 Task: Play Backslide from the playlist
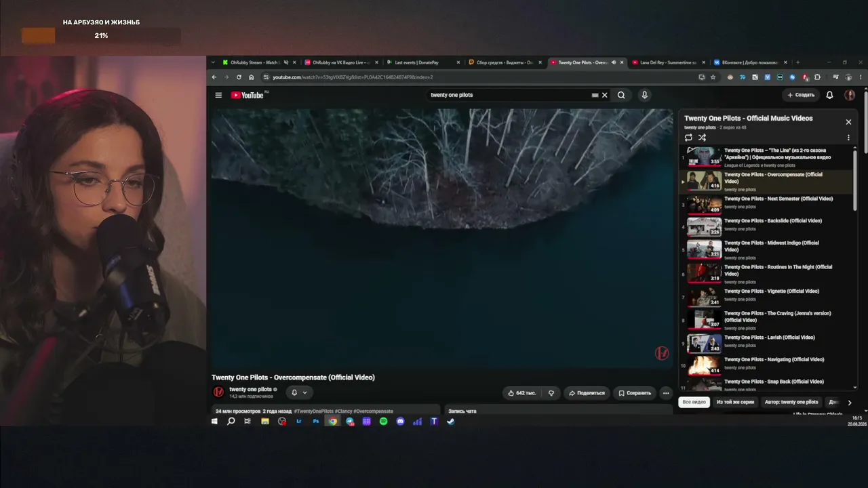(x=766, y=225)
